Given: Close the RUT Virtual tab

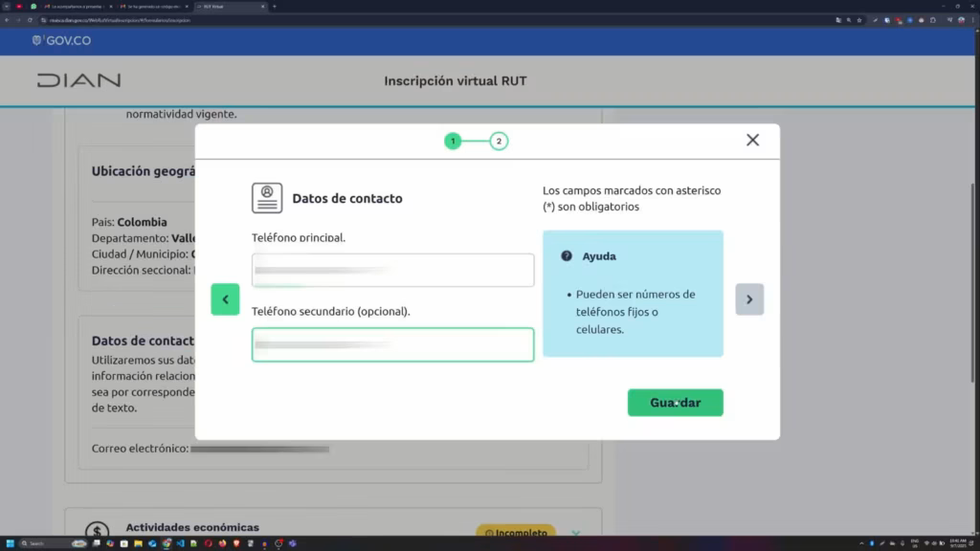Looking at the screenshot, I should click(x=262, y=7).
